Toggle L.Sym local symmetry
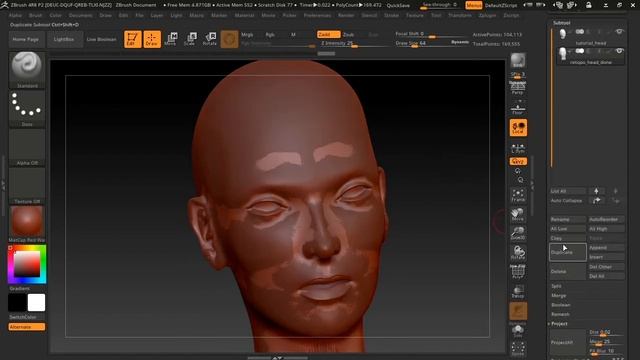 click(x=518, y=148)
